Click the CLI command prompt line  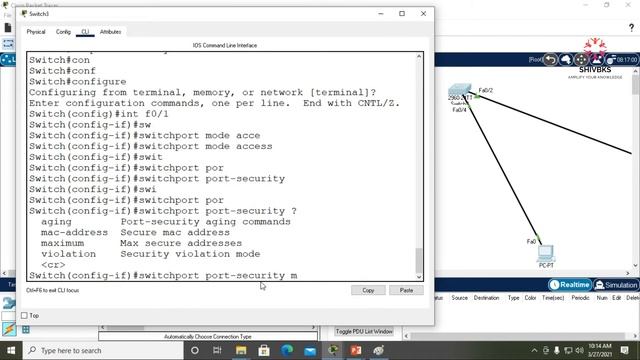(x=163, y=276)
